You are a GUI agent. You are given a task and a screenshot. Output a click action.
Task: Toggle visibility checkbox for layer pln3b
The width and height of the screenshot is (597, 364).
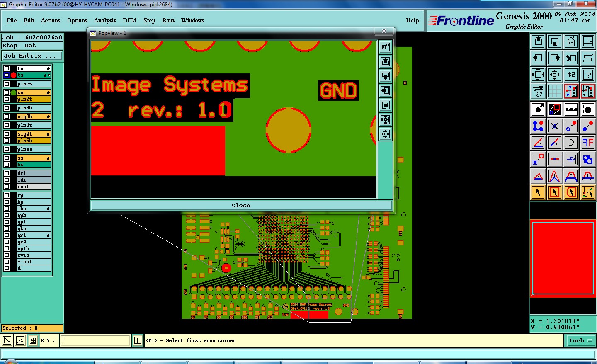(7, 108)
